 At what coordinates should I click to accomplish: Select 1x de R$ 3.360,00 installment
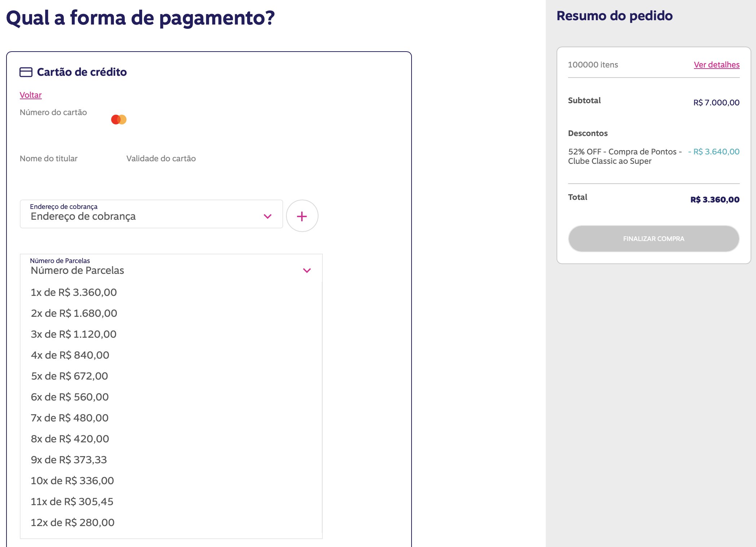click(x=171, y=292)
